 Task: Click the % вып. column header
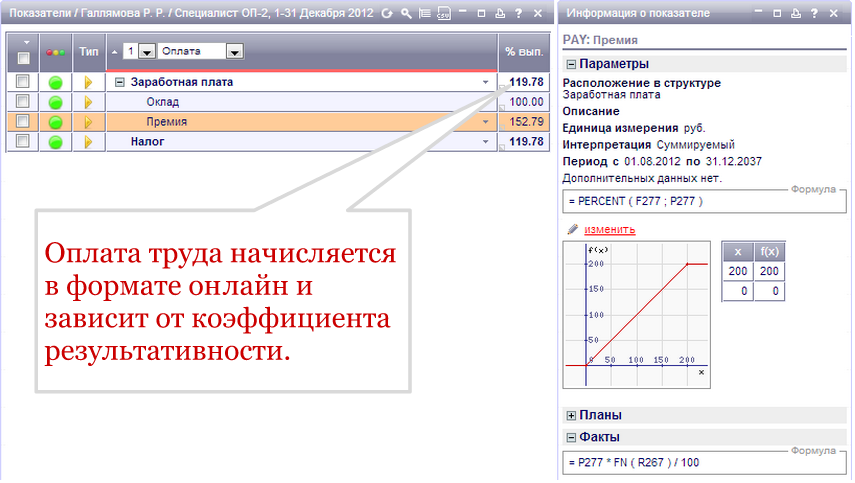point(524,52)
